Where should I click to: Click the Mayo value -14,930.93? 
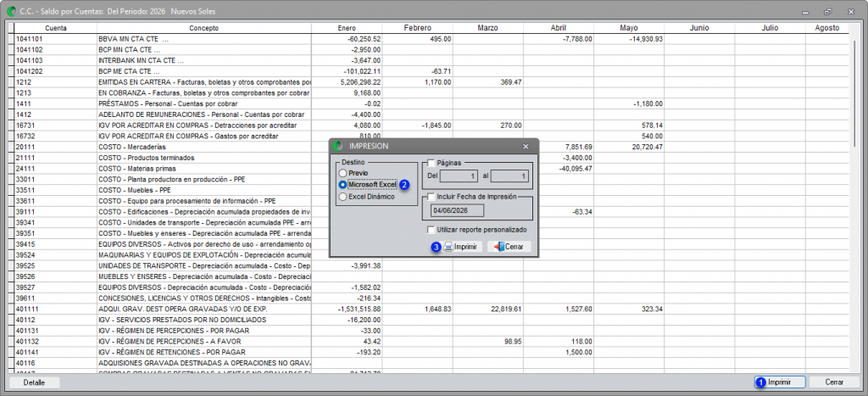pyautogui.click(x=630, y=39)
